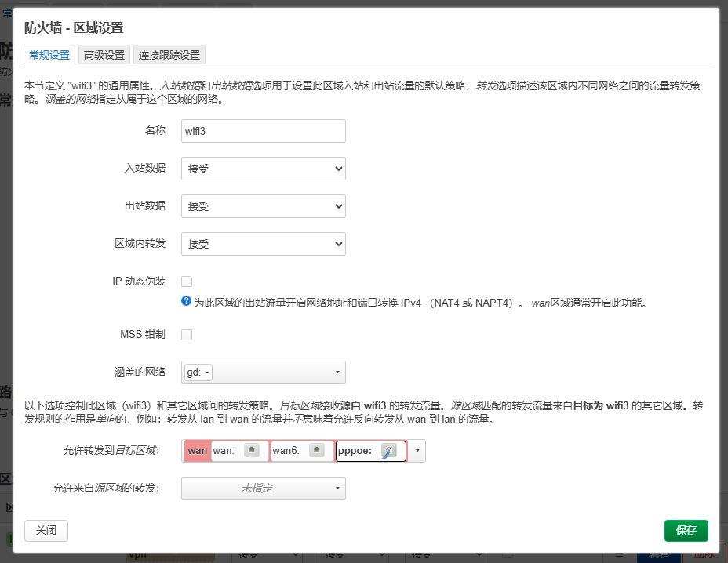Click the pppoe interface icon
Screen dimensions: 728x563
[x=388, y=450]
